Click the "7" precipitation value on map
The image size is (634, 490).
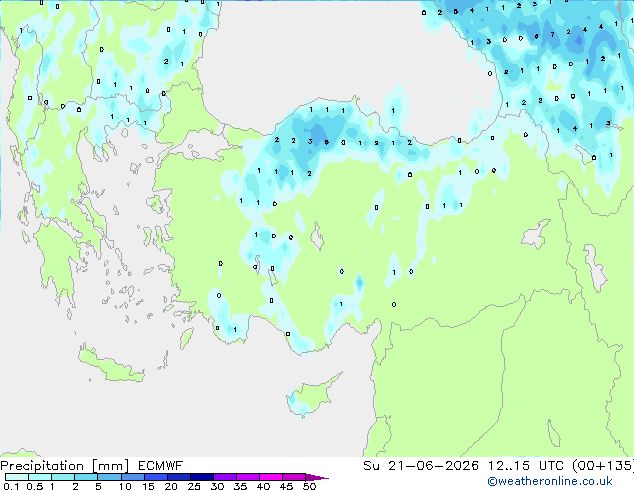click(x=552, y=35)
